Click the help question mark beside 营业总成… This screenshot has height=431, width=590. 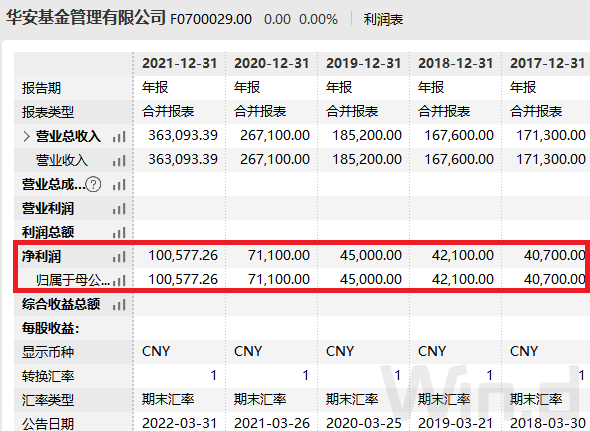pyautogui.click(x=93, y=184)
